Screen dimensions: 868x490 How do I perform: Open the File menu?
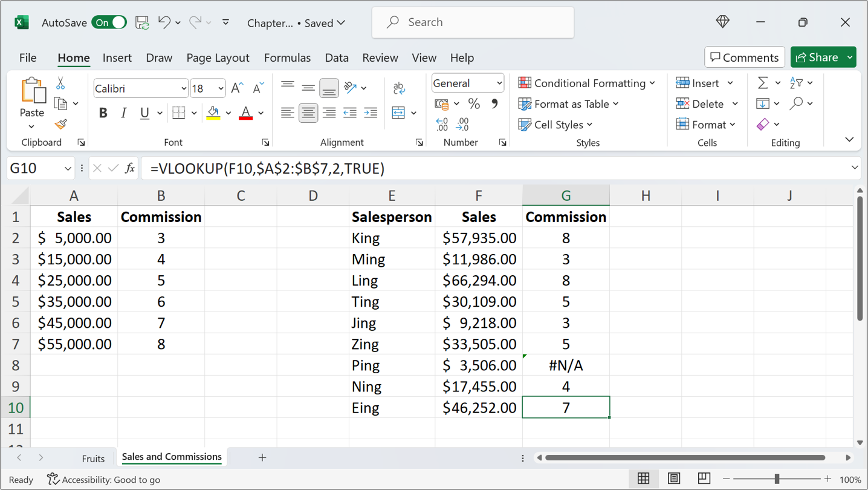tap(28, 57)
